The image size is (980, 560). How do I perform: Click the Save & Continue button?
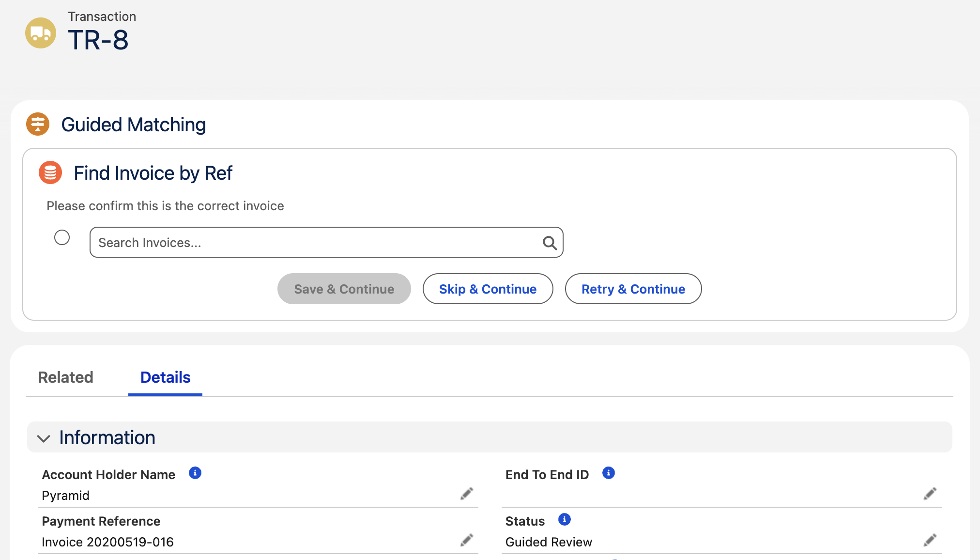344,289
